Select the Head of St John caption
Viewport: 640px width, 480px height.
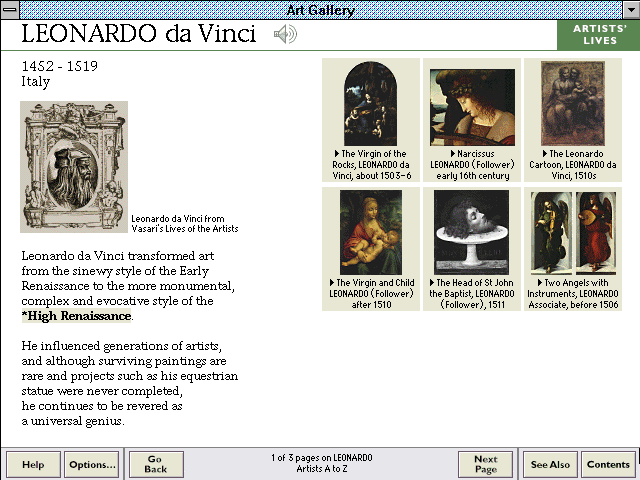(x=471, y=294)
